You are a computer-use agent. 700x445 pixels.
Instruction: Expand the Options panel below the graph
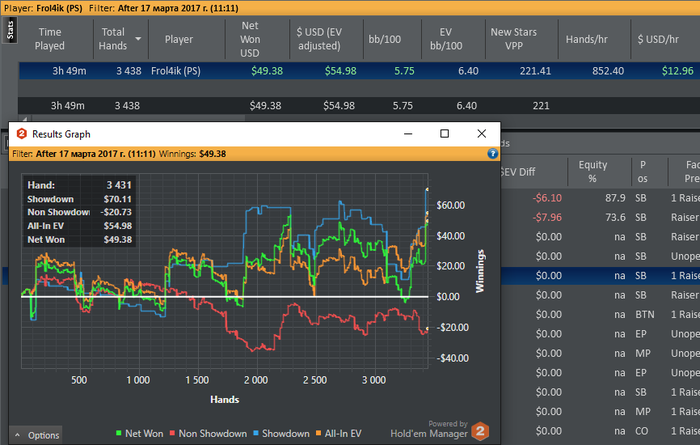(x=37, y=435)
